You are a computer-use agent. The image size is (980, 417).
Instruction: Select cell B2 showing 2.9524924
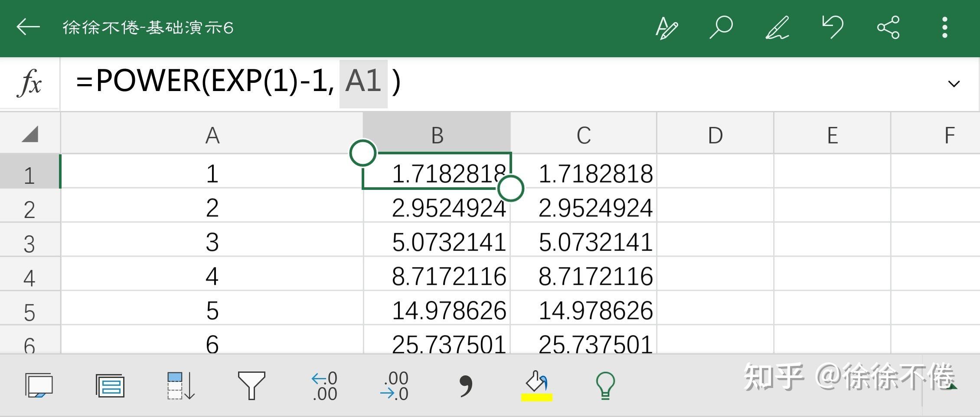[x=437, y=206]
